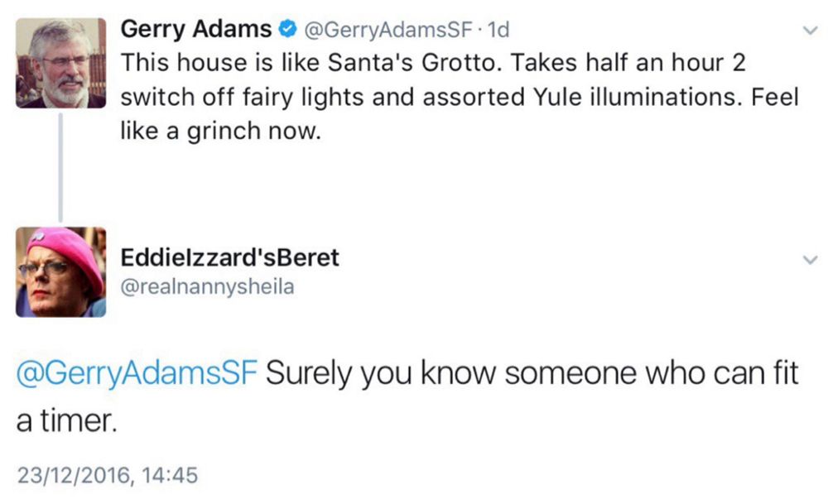Click the 1d timestamp on Gerry Adams' tweet
The height and width of the screenshot is (504, 828).
tap(497, 27)
